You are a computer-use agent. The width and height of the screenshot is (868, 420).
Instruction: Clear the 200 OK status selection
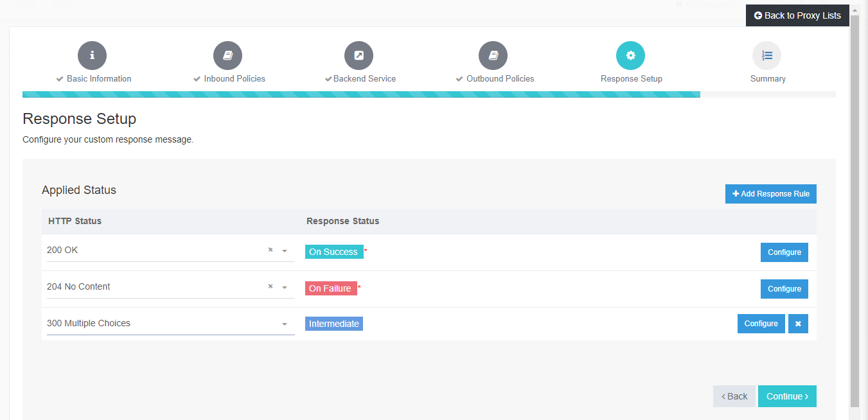(x=270, y=250)
